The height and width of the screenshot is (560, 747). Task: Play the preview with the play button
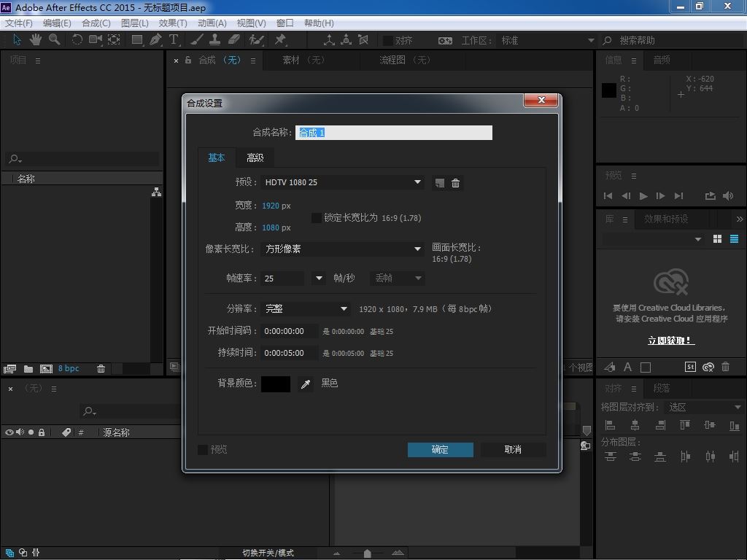coord(643,195)
